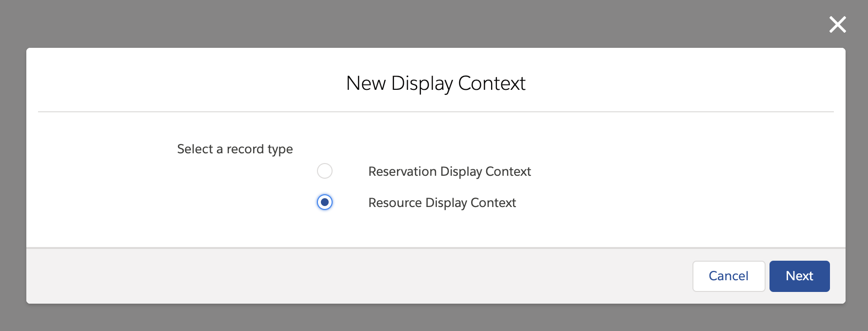The image size is (868, 331).
Task: Close the New Display Context dialog
Action: click(x=837, y=24)
